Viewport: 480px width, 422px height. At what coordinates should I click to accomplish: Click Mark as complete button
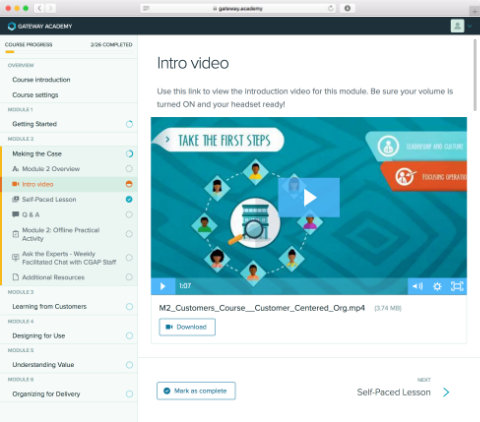click(x=196, y=391)
